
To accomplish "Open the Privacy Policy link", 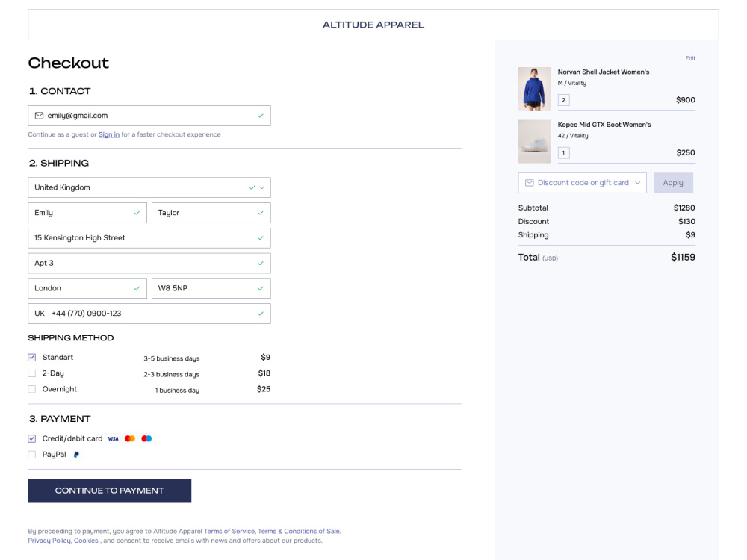I will coord(49,541).
